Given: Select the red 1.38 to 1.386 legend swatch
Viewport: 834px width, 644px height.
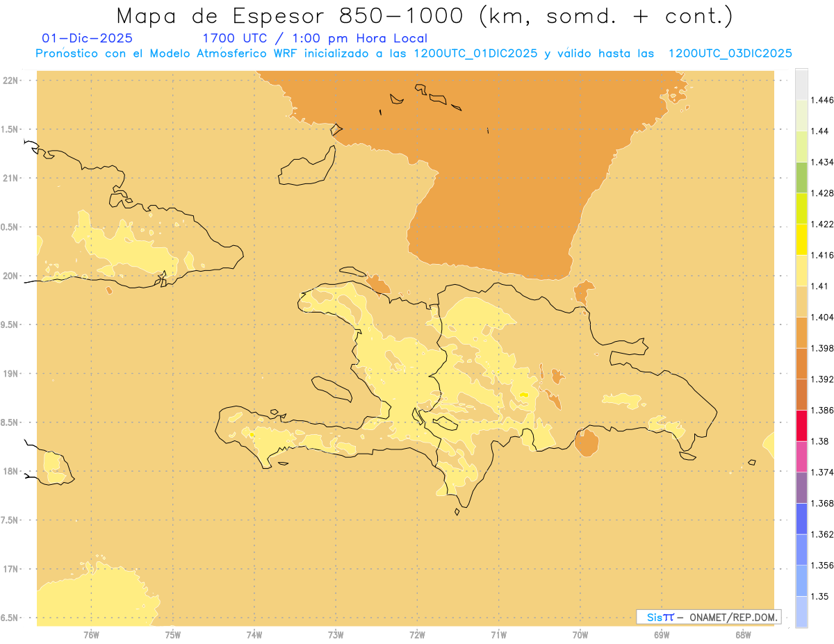Looking at the screenshot, I should point(801,425).
